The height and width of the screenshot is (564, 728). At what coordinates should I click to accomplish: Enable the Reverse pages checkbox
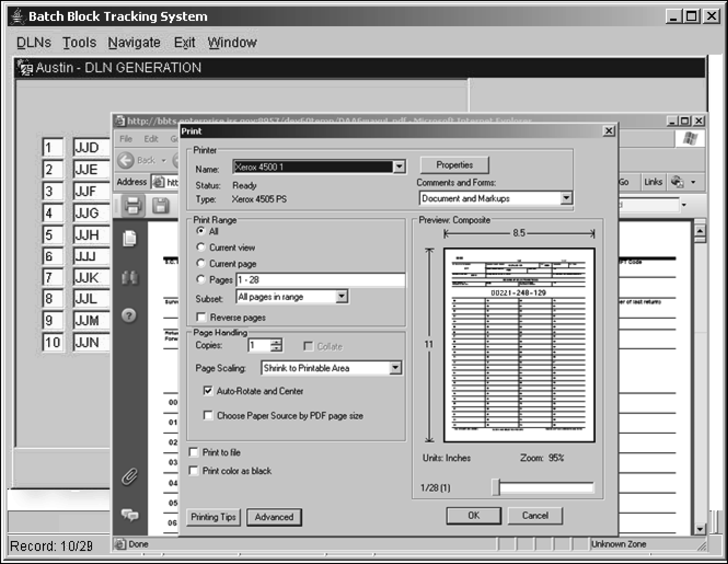[x=201, y=317]
